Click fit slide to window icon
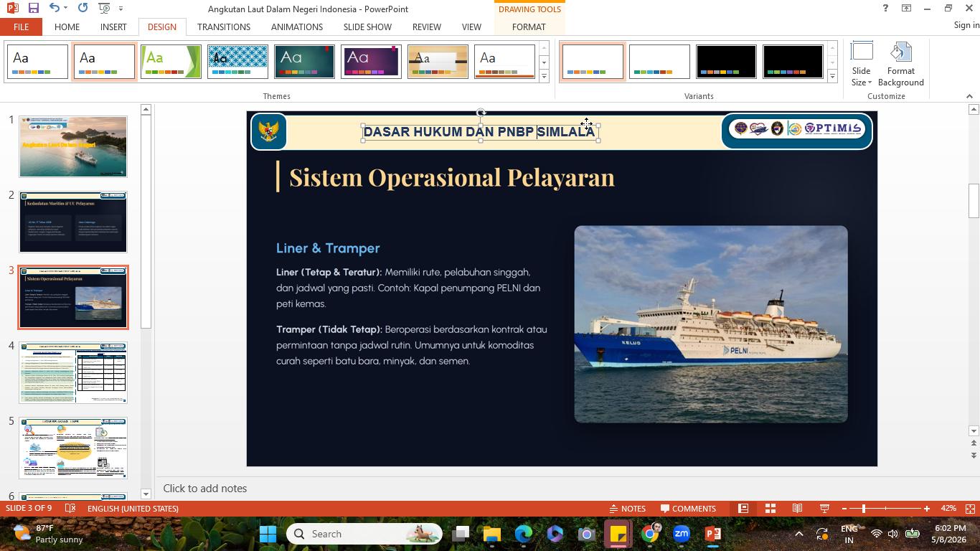Viewport: 980px width, 551px height. pos(970,509)
